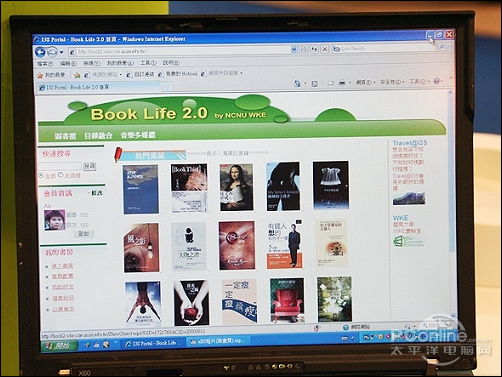Open the Mona Lisa book cover thumbnail

click(x=236, y=187)
